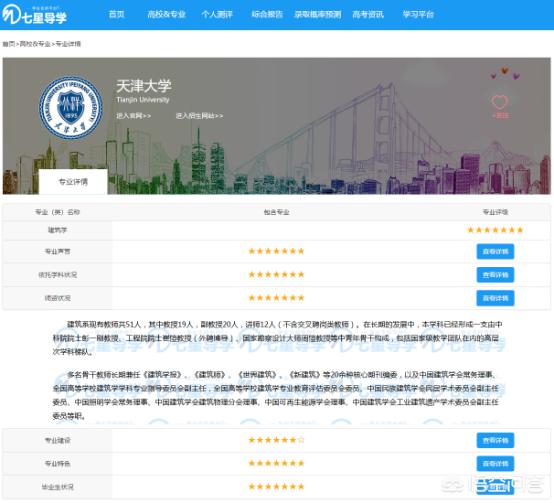
Task: Follow the 进入官网>> link
Action: (134, 116)
